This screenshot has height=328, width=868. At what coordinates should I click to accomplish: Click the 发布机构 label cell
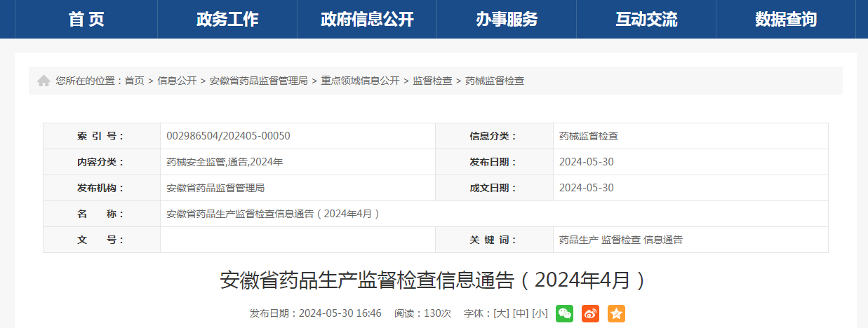pyautogui.click(x=102, y=188)
